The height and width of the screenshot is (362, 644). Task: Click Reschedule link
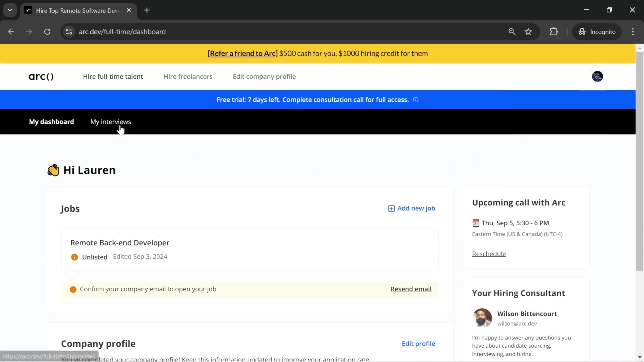(489, 254)
